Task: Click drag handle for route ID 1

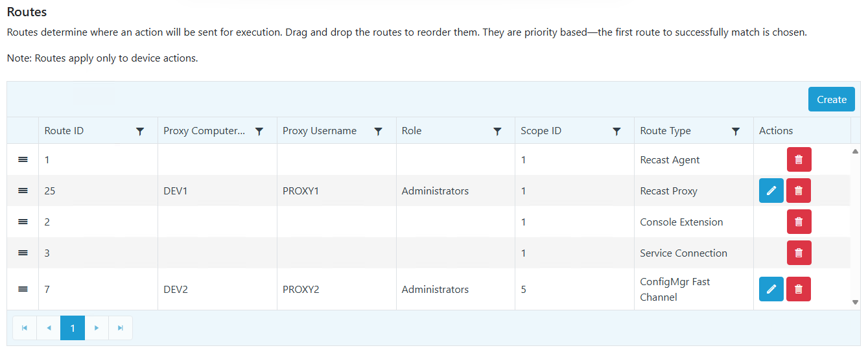Action: pyautogui.click(x=23, y=159)
